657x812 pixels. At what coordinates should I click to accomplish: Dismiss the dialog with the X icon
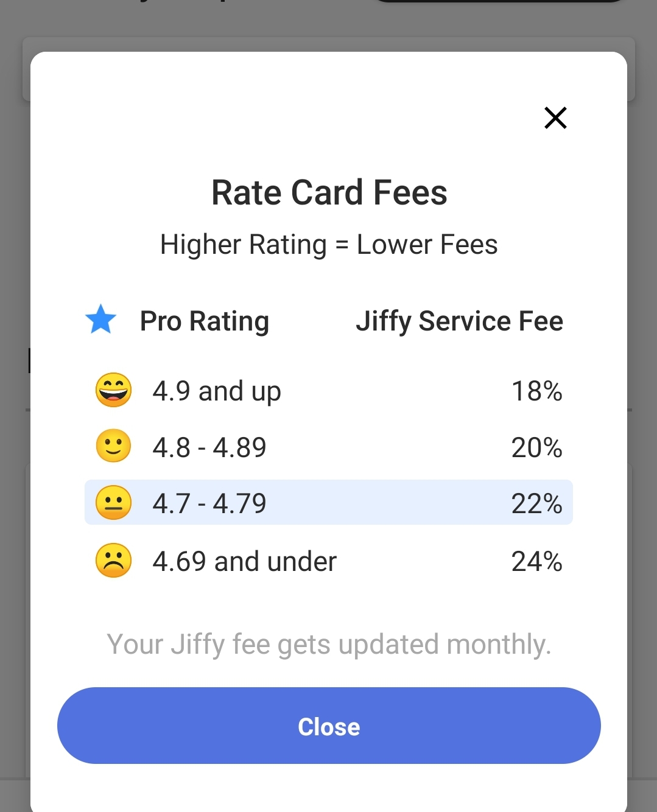point(555,118)
